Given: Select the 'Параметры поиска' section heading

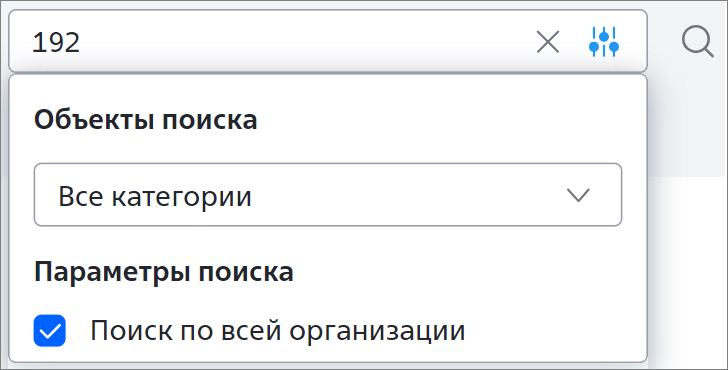Looking at the screenshot, I should click(x=163, y=272).
